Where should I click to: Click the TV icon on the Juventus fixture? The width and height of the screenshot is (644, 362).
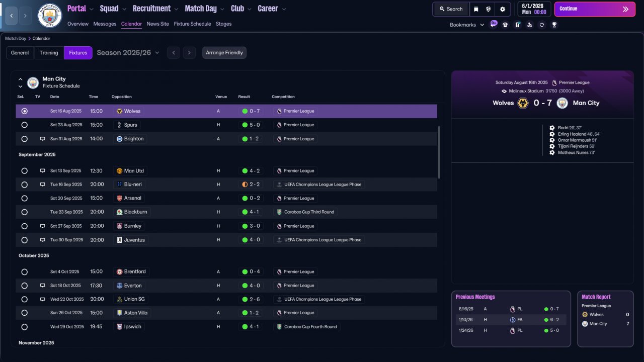pos(43,240)
